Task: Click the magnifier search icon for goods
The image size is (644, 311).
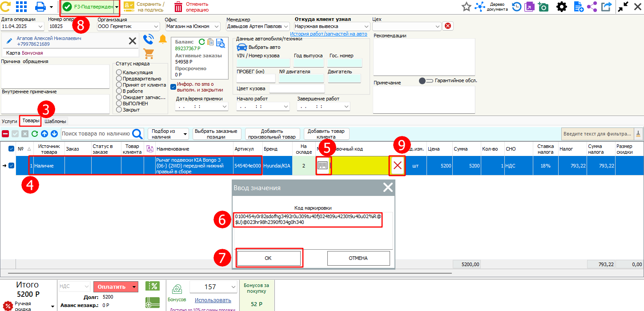Action: pyautogui.click(x=138, y=134)
